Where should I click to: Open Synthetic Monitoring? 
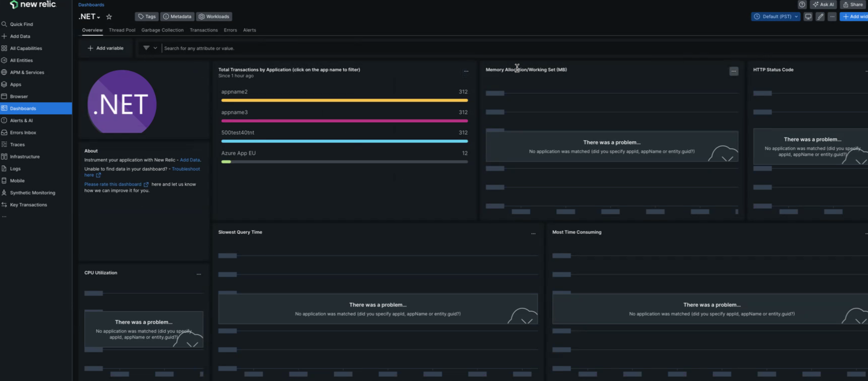coord(32,193)
